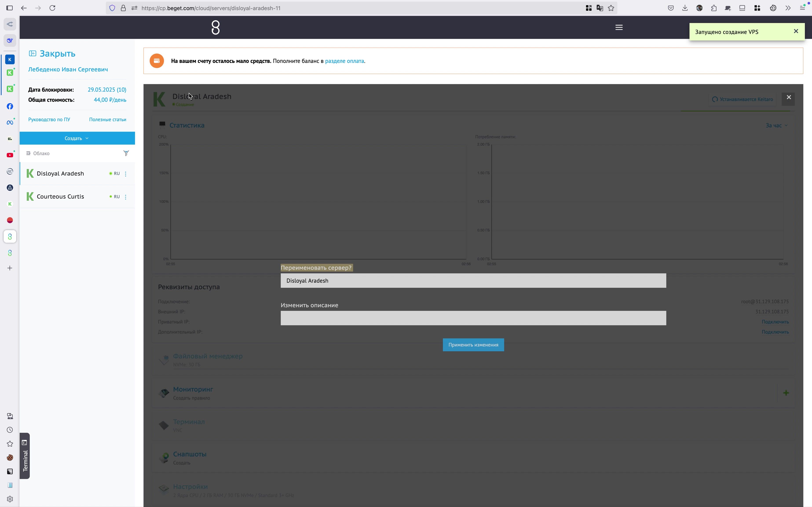This screenshot has width=812, height=507.
Task: Reload the page with refresh icon
Action: coord(52,8)
